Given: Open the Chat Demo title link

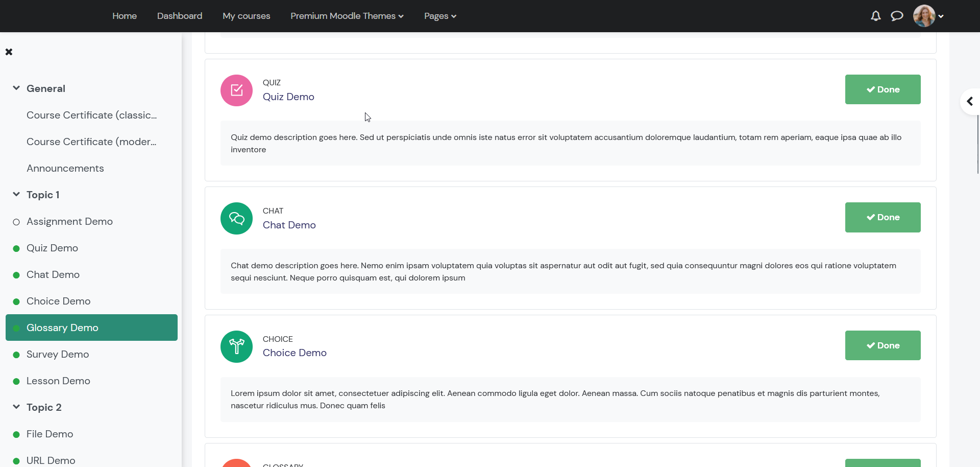Looking at the screenshot, I should coord(289,225).
